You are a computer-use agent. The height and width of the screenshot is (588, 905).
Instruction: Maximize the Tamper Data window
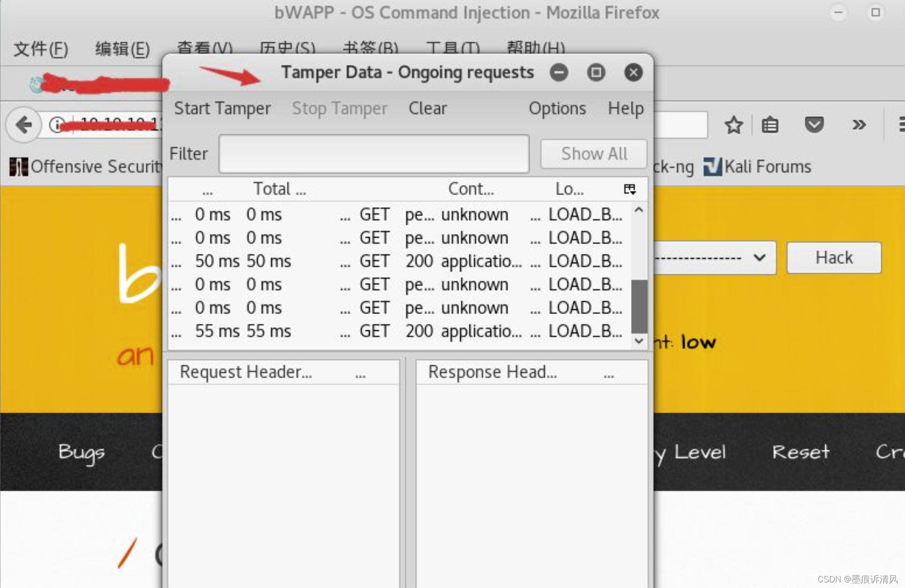596,72
